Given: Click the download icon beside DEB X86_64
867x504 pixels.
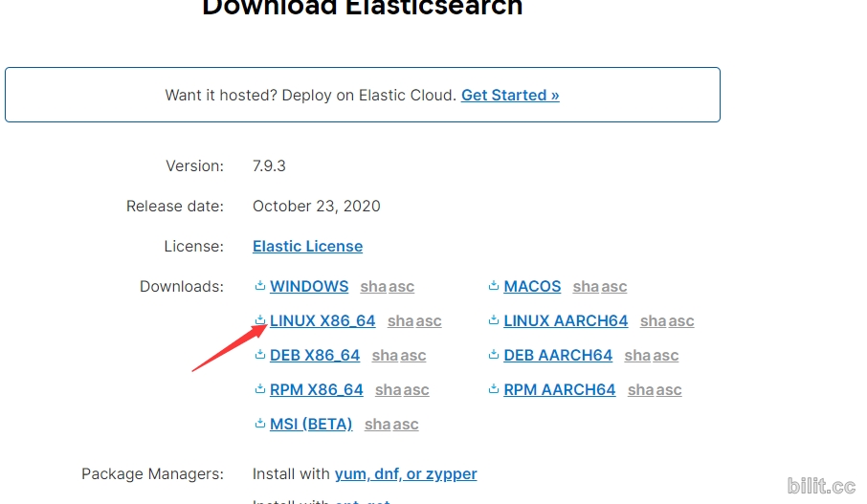Looking at the screenshot, I should point(260,354).
